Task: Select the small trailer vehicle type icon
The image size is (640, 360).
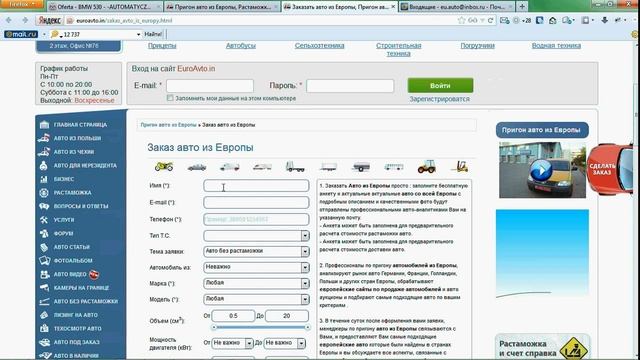Action: pyautogui.click(x=361, y=167)
